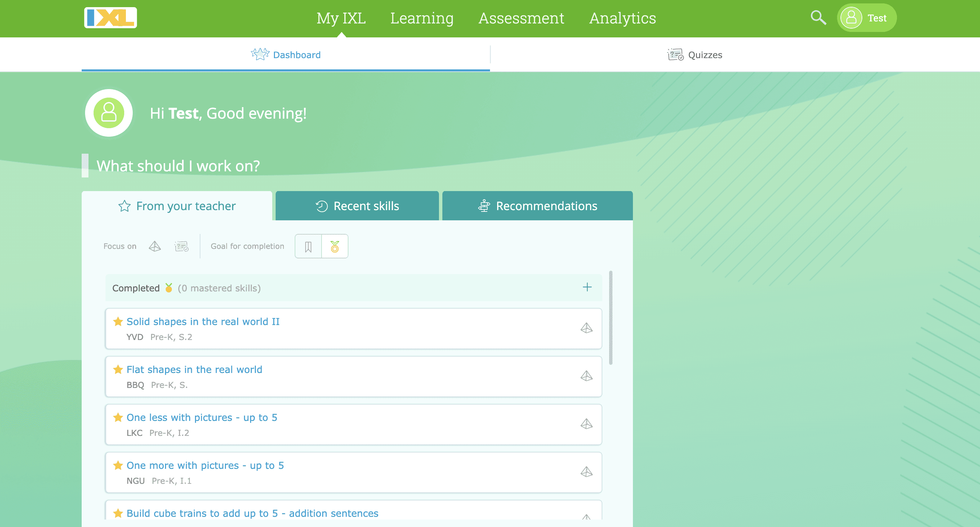980x527 pixels.
Task: Click the Completed mastered skills header text
Action: 186,288
